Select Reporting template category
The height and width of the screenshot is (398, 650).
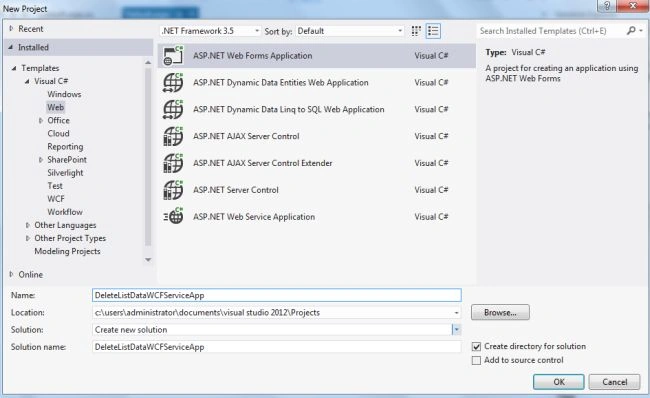pos(65,147)
